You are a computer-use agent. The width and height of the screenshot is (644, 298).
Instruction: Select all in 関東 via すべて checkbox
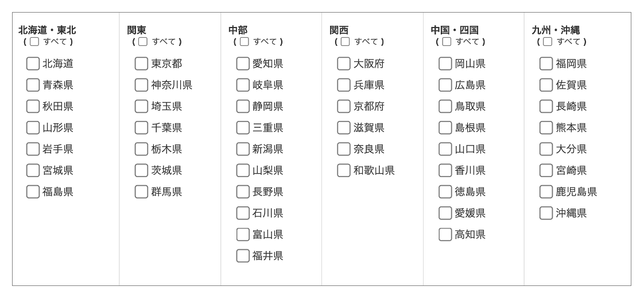142,41
